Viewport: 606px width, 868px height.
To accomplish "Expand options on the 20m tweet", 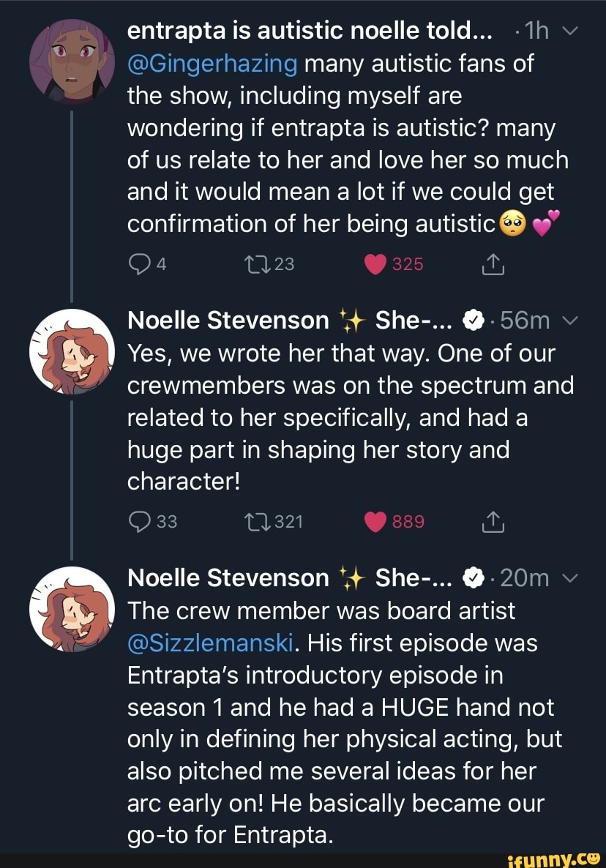I will tap(572, 577).
